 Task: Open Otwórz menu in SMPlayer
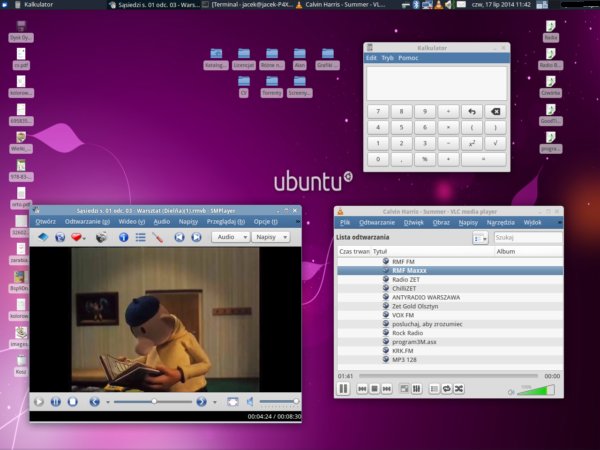coord(46,222)
